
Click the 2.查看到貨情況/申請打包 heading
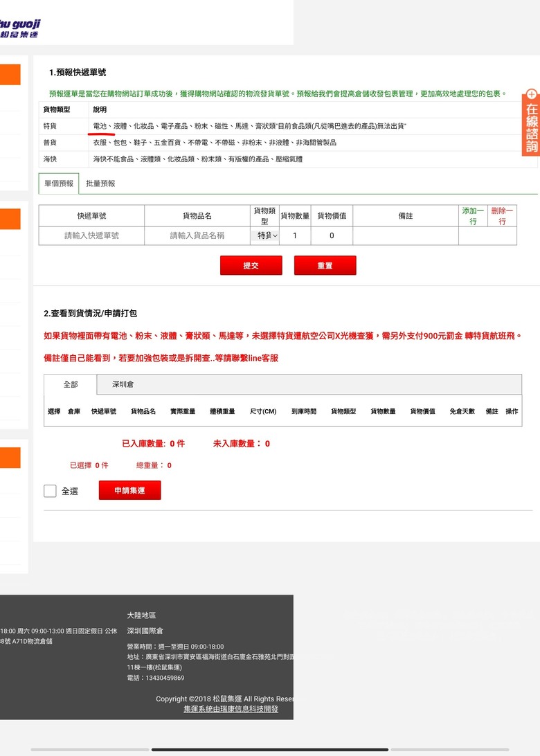[x=91, y=314]
